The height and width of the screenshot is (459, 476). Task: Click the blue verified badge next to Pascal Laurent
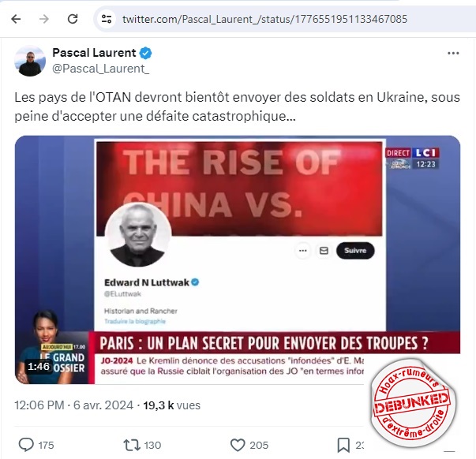[145, 53]
